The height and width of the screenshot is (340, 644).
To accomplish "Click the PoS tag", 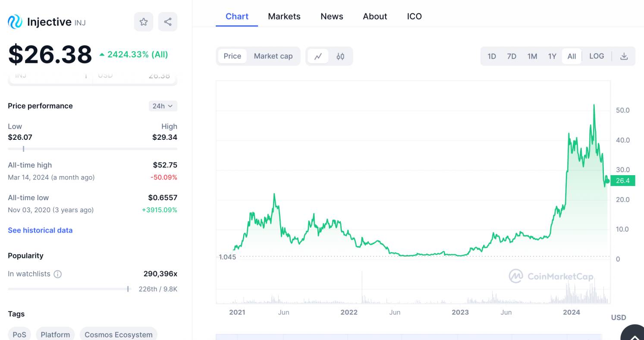I will point(19,334).
